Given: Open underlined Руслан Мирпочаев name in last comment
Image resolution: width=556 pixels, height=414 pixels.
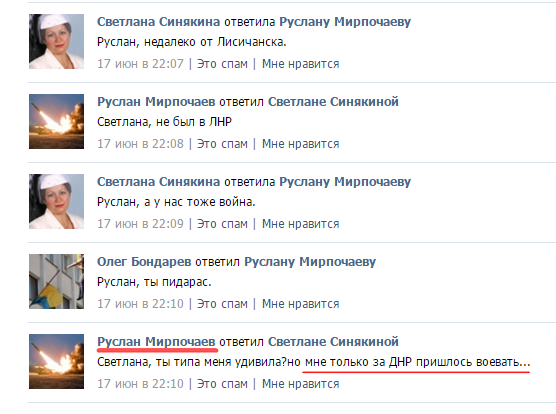Looking at the screenshot, I should pyautogui.click(x=156, y=342).
